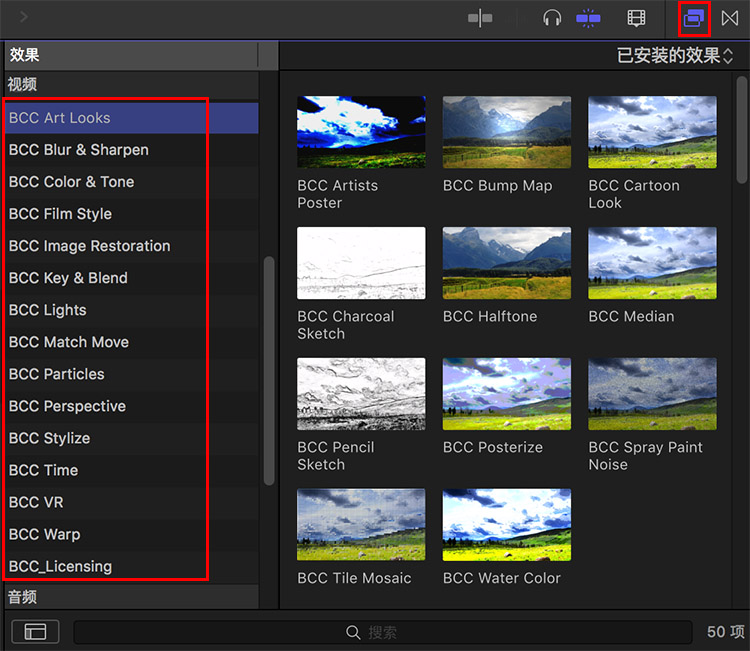
Task: Open the Transitions browser icon
Action: pyautogui.click(x=730, y=18)
